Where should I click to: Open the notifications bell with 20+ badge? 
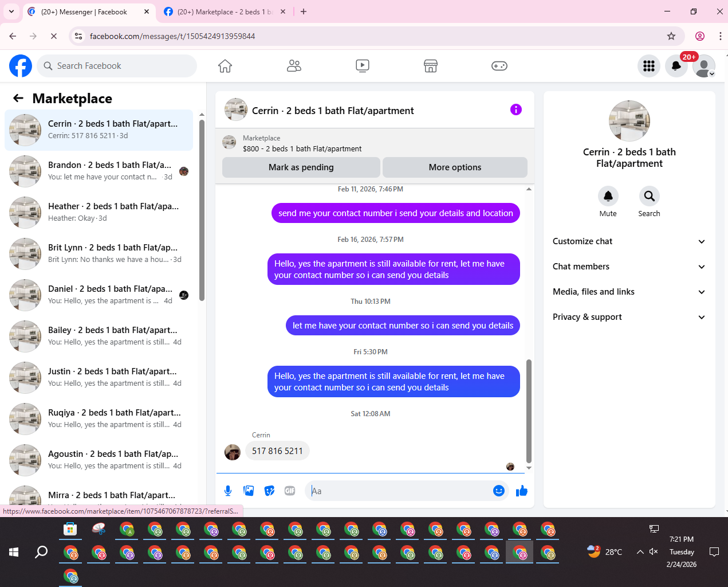tap(676, 66)
